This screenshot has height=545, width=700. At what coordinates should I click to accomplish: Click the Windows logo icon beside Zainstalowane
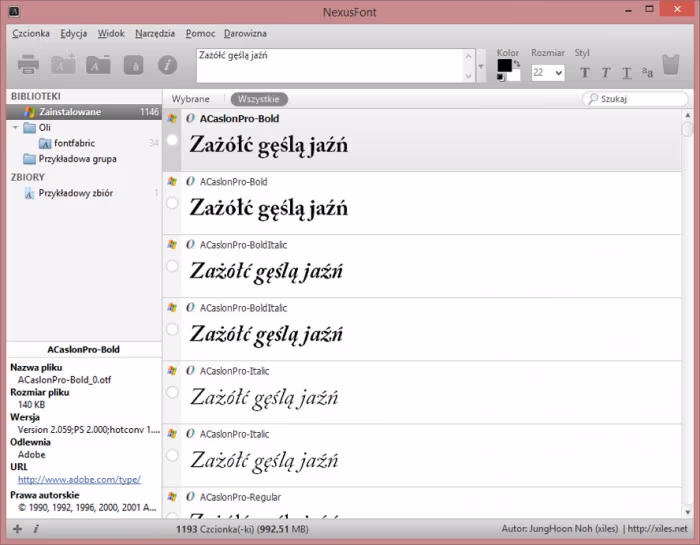click(x=30, y=112)
